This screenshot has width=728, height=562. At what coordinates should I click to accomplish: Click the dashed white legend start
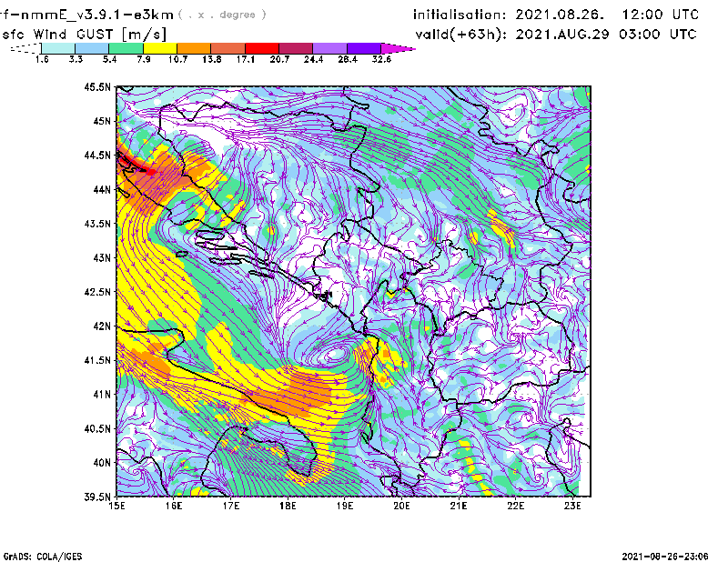click(x=25, y=48)
